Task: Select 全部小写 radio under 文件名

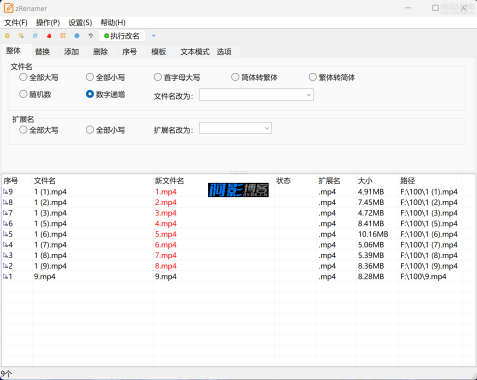Action: click(x=90, y=77)
